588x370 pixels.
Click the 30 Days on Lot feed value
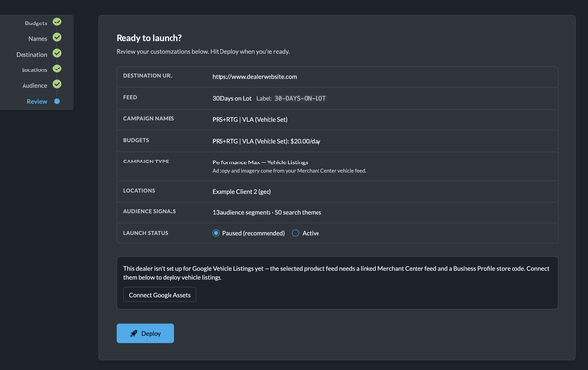[x=231, y=99]
